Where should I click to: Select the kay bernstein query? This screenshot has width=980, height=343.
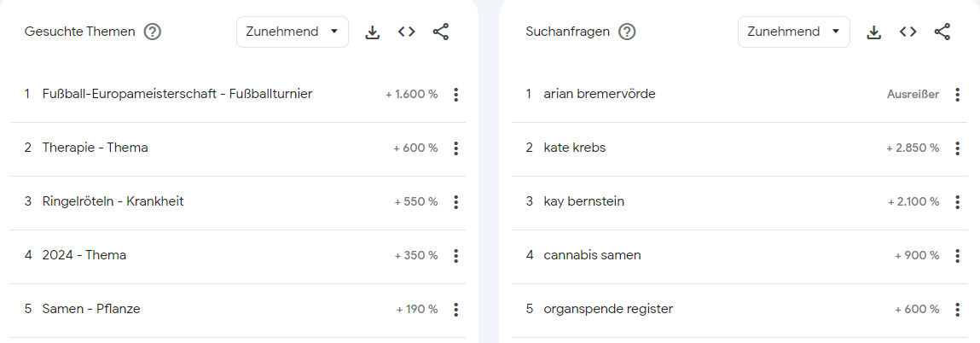coord(583,202)
